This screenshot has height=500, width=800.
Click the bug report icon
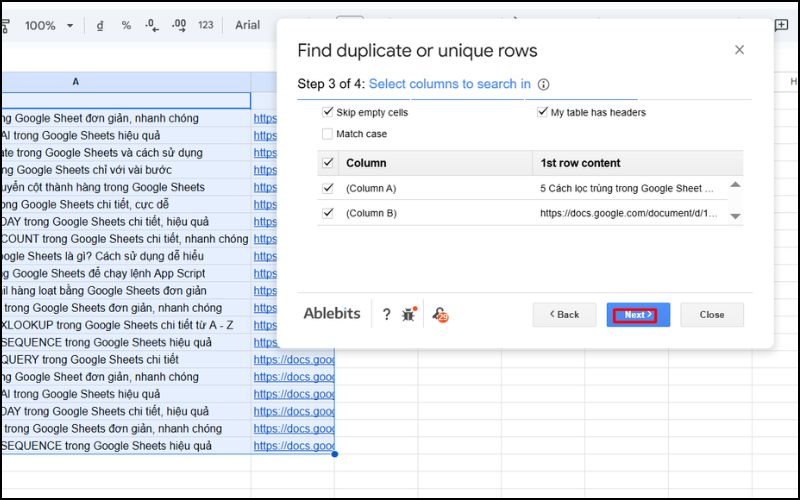pos(408,314)
